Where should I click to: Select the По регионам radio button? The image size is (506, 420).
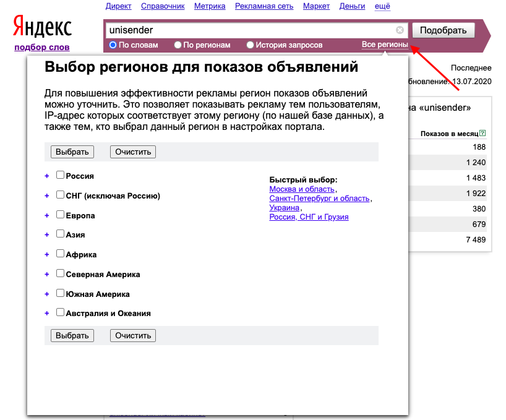point(178,45)
